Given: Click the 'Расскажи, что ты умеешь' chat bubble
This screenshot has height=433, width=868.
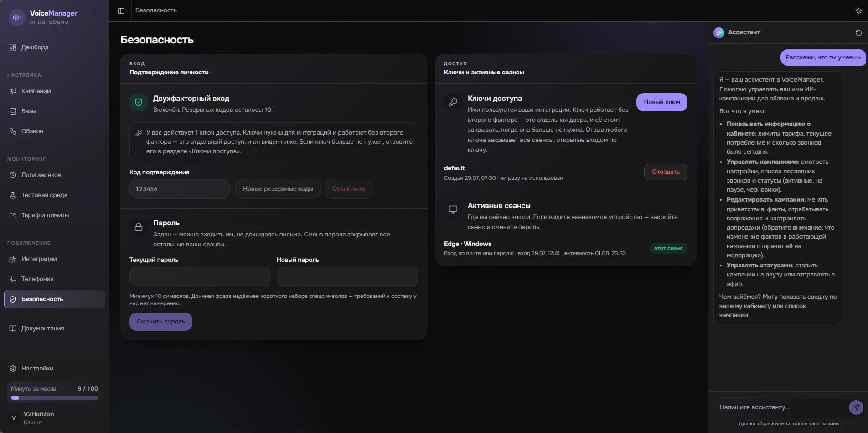Looking at the screenshot, I should (823, 57).
